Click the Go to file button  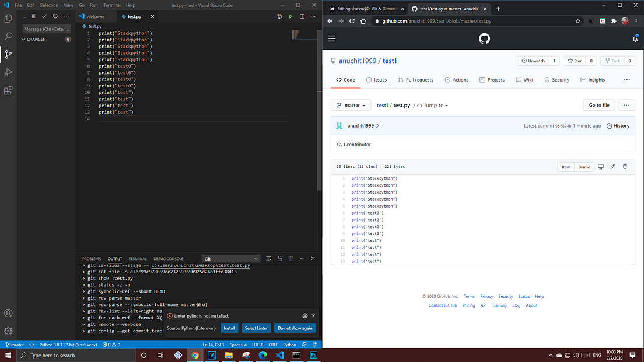click(x=598, y=105)
